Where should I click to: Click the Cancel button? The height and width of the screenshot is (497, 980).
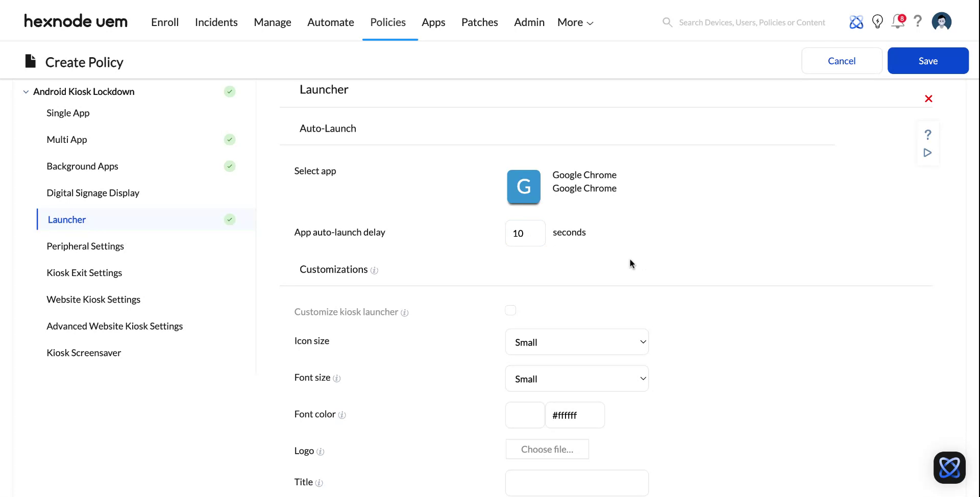click(x=841, y=61)
